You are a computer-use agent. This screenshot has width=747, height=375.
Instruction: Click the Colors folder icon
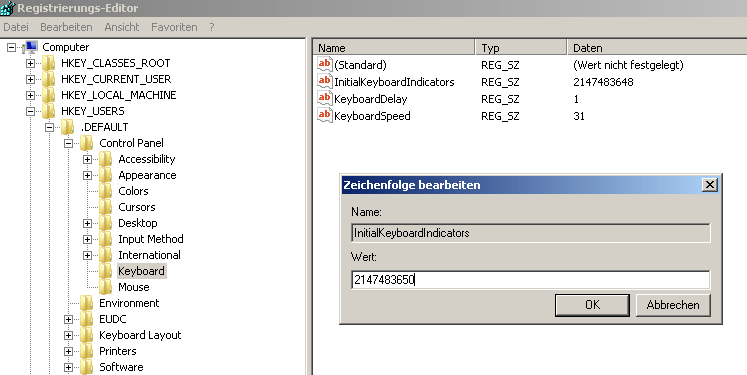tap(105, 191)
